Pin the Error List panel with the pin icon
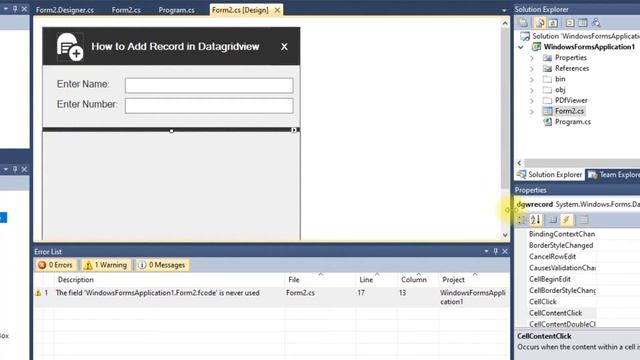 [x=496, y=251]
